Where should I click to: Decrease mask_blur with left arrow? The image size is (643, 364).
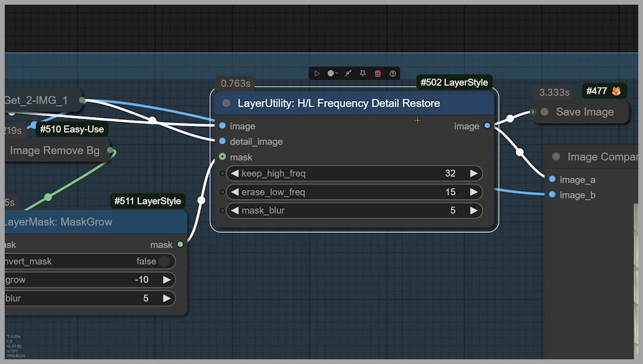click(234, 210)
